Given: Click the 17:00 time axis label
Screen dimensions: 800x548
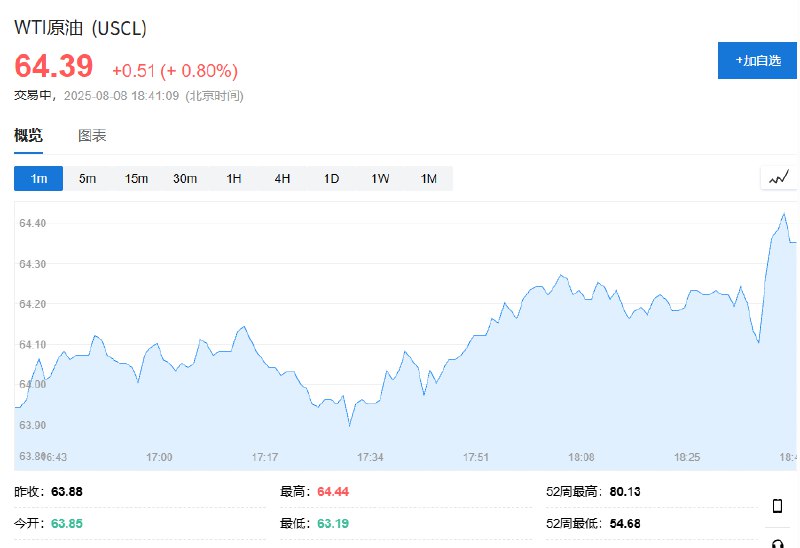Looking at the screenshot, I should tap(159, 457).
